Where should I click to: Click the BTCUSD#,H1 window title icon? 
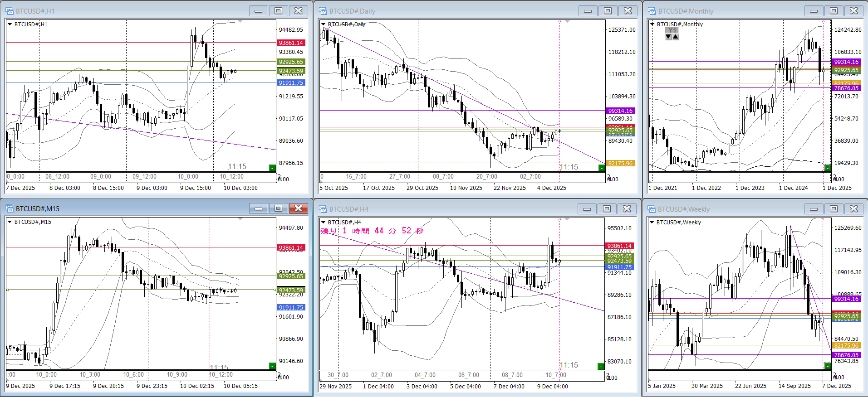[x=10, y=11]
